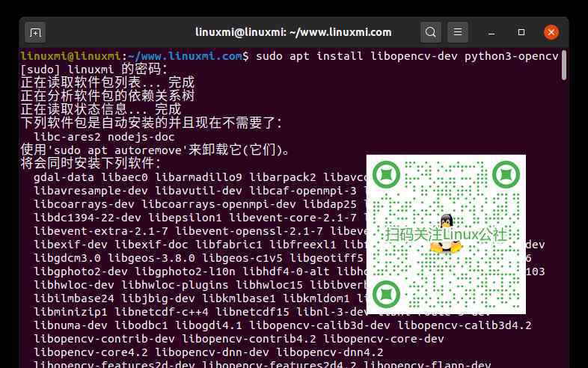This screenshot has height=368, width=588.
Task: Close the terminal with the orange X
Action: click(551, 32)
